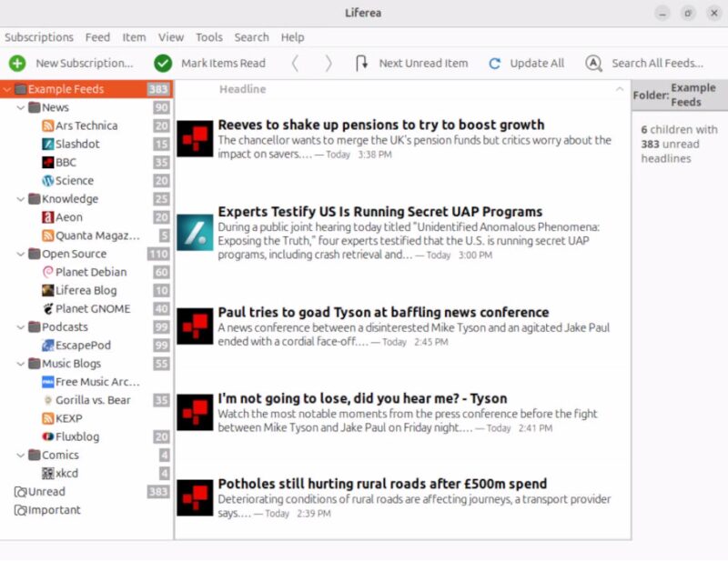Collapse the Podcasts folder
This screenshot has height=561, width=728.
pos(20,326)
